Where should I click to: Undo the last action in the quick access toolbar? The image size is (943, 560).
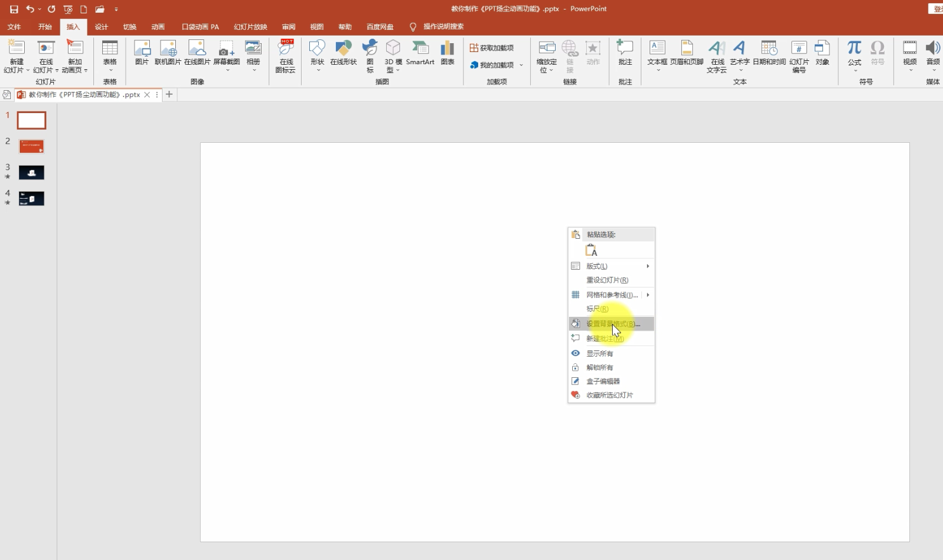[x=30, y=9]
